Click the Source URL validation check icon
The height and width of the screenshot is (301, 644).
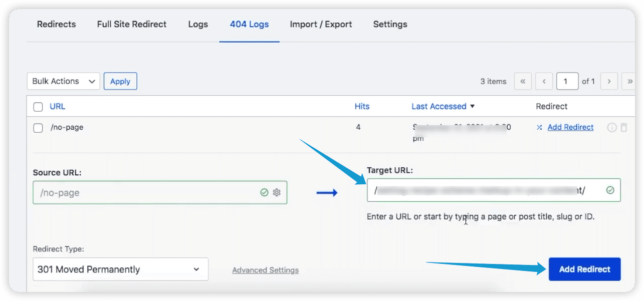pos(264,192)
